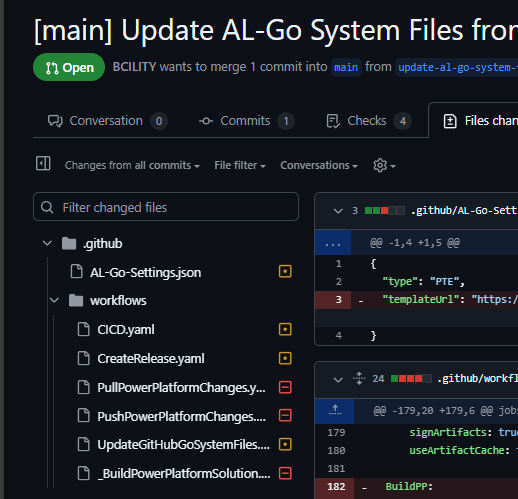Select CreateRelease.yaml in file tree

tap(151, 359)
